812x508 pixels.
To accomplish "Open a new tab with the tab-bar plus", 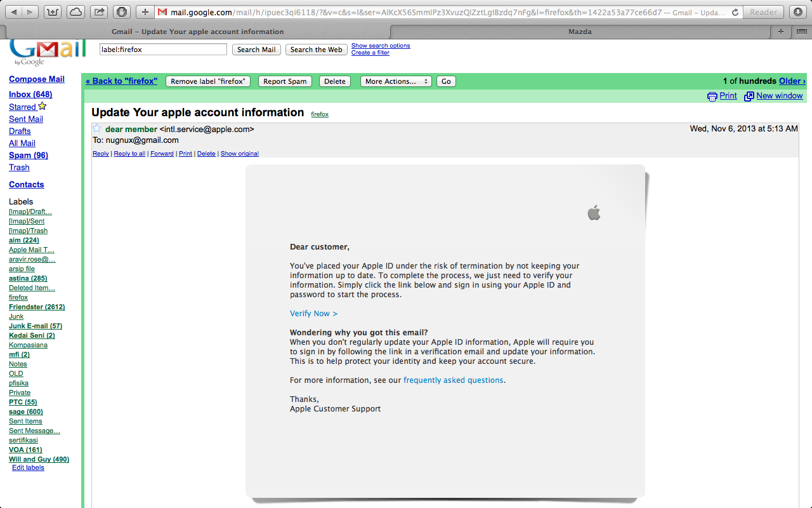I will [780, 32].
